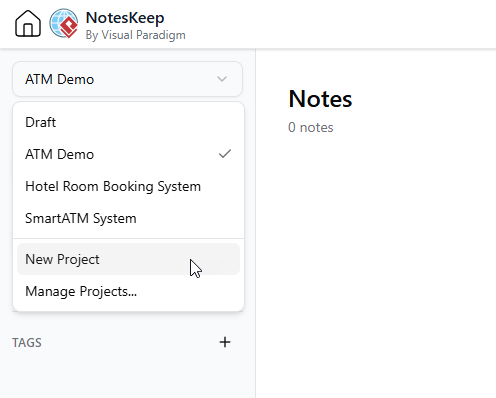Click the TAGS section label
496x398 pixels.
(27, 343)
